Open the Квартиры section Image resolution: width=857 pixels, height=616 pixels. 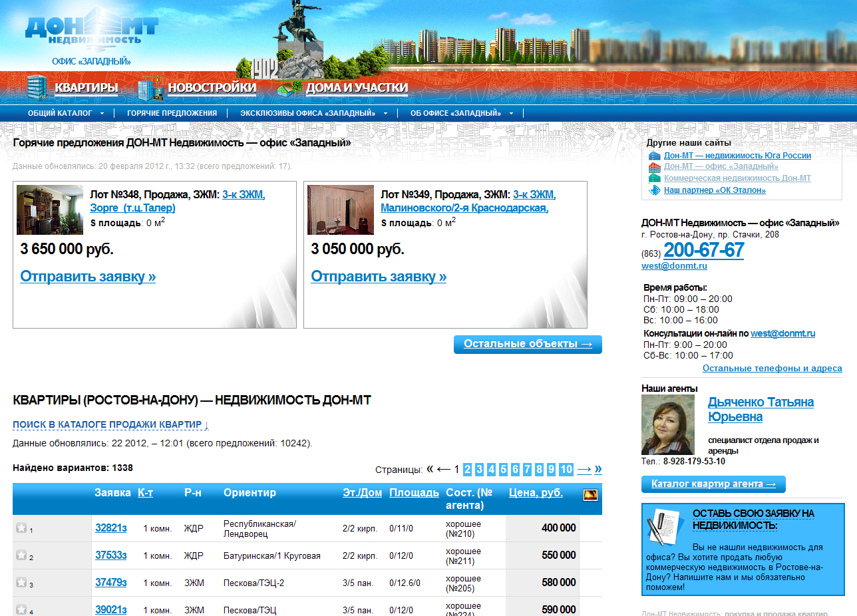tap(86, 87)
